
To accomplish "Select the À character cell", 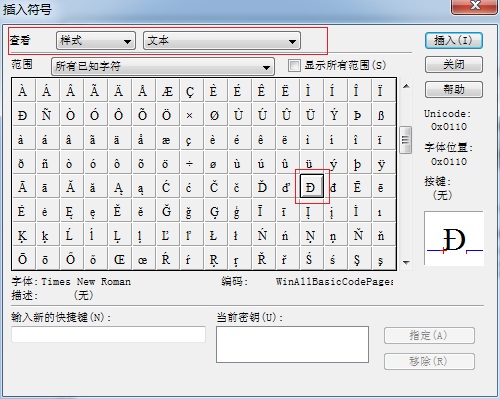I will click(24, 91).
